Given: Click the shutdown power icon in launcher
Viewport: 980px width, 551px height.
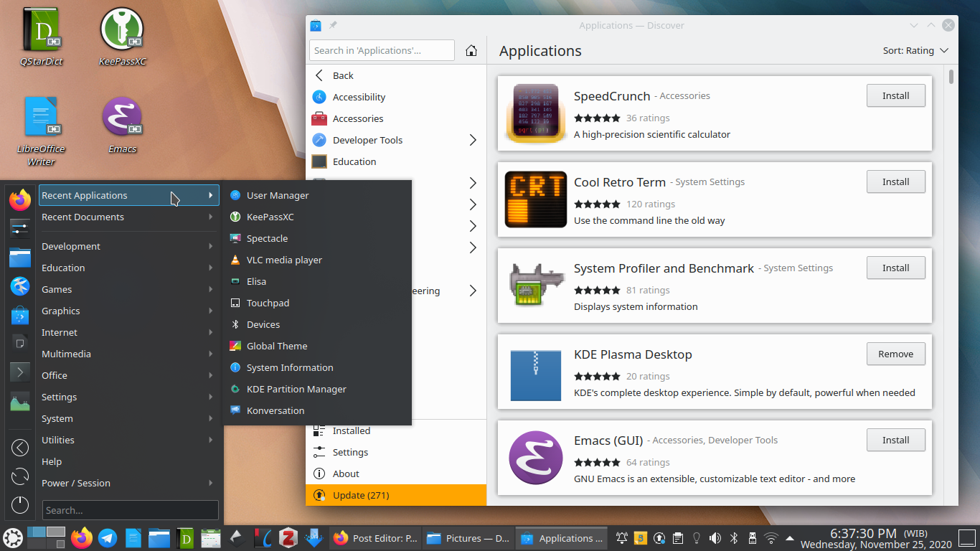Looking at the screenshot, I should tap(20, 505).
